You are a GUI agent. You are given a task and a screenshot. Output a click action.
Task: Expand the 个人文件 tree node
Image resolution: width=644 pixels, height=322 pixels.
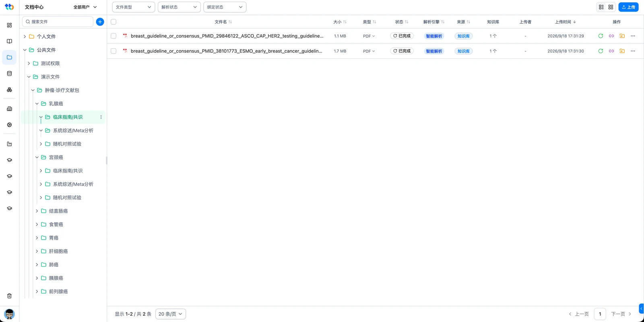point(25,37)
